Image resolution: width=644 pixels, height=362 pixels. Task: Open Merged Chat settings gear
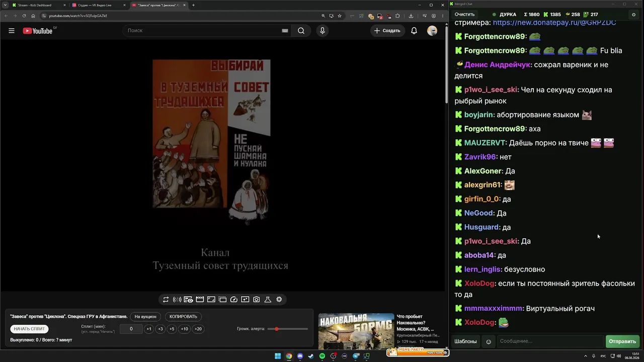point(633,15)
